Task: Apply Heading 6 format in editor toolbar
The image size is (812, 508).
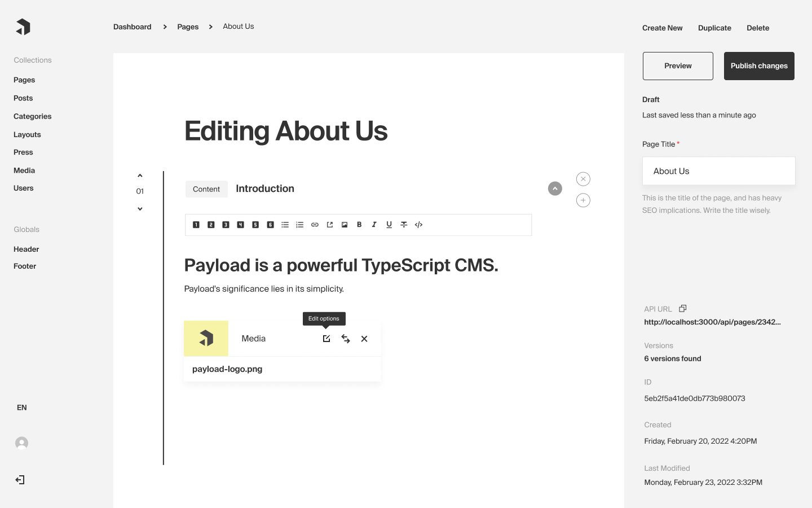Action: coord(270,225)
